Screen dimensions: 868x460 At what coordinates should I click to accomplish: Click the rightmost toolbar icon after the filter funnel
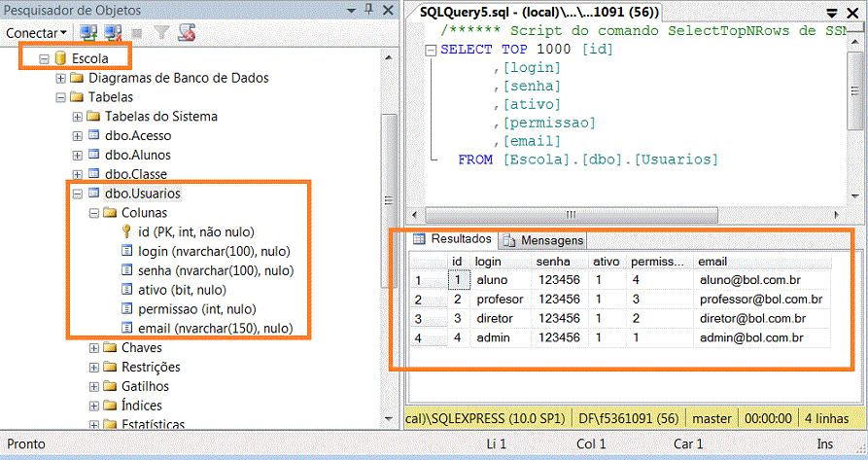[x=187, y=33]
